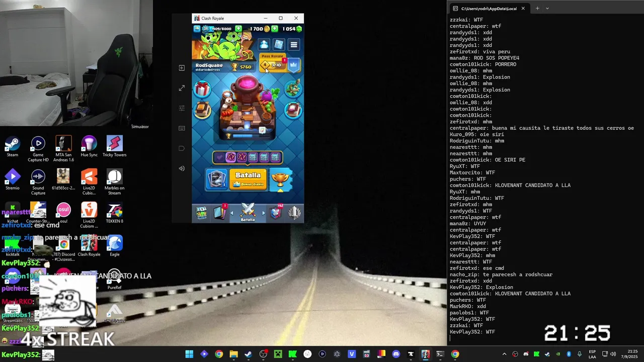The image size is (644, 362).
Task: Switch to Cards tab in bottom bar
Action: pyautogui.click(x=220, y=213)
